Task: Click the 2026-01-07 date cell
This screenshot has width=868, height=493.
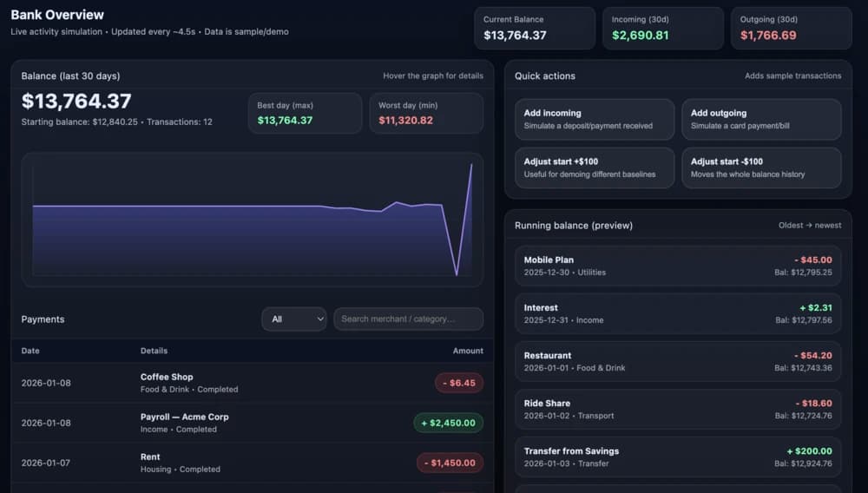Action: (x=46, y=463)
